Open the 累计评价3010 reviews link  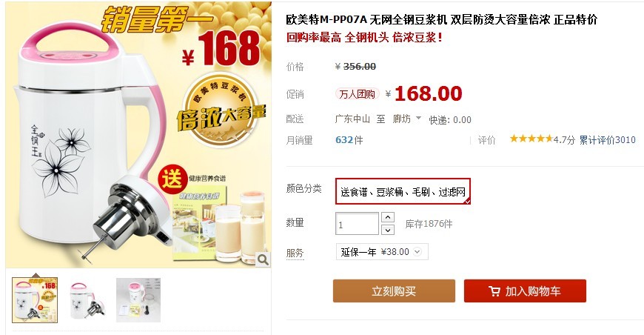pyautogui.click(x=607, y=140)
